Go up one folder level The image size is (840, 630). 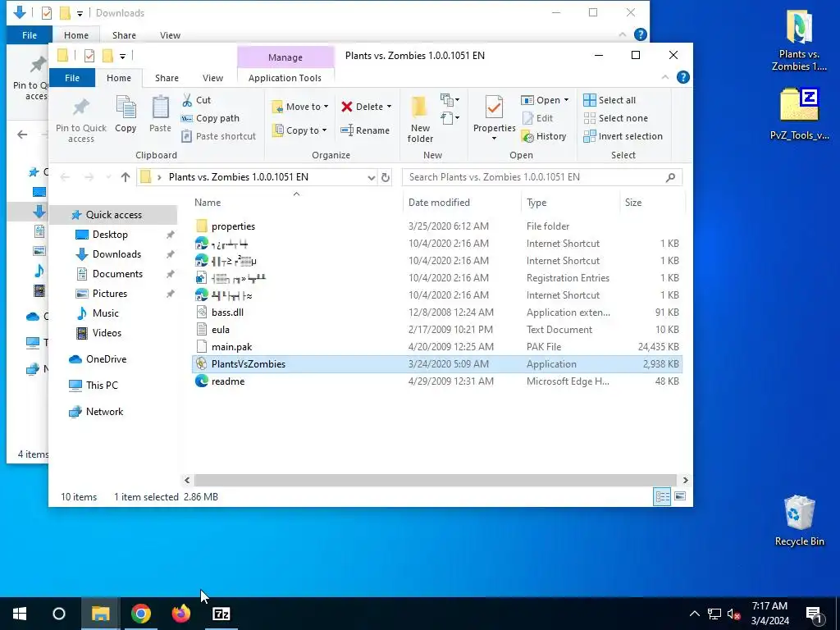[126, 177]
